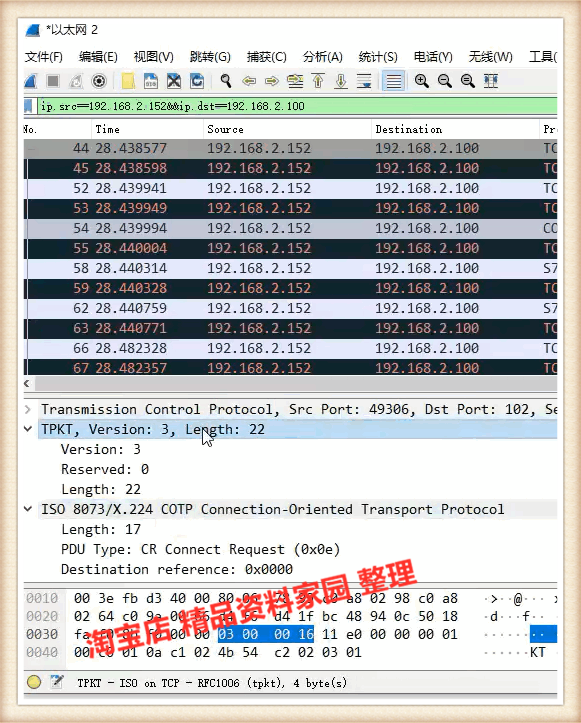Image resolution: width=581 pixels, height=723 pixels.
Task: Jump to first packet icon
Action: coord(318,82)
